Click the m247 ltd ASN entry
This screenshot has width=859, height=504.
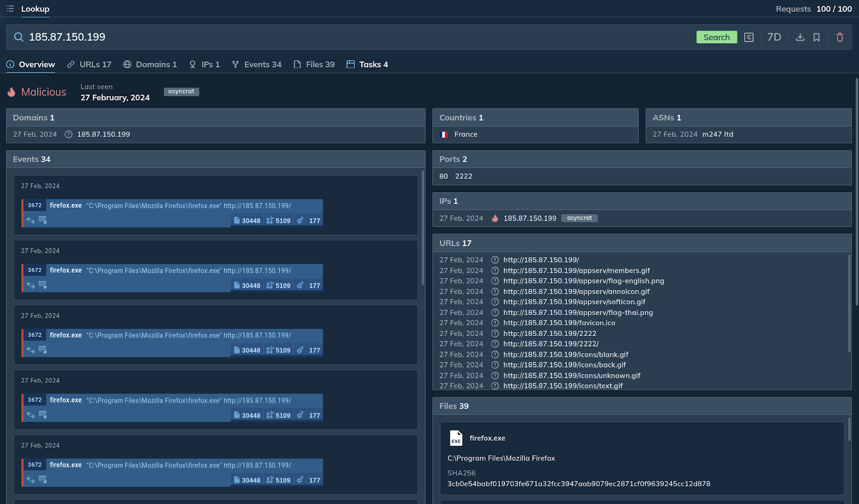(717, 135)
